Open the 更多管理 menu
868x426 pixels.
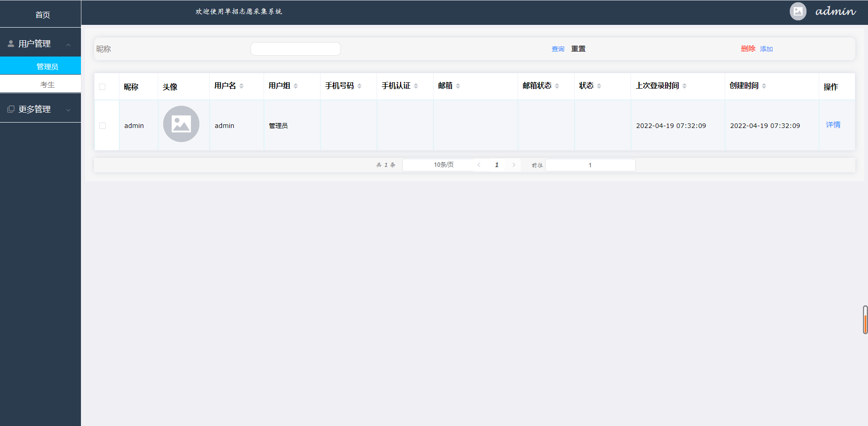point(41,109)
